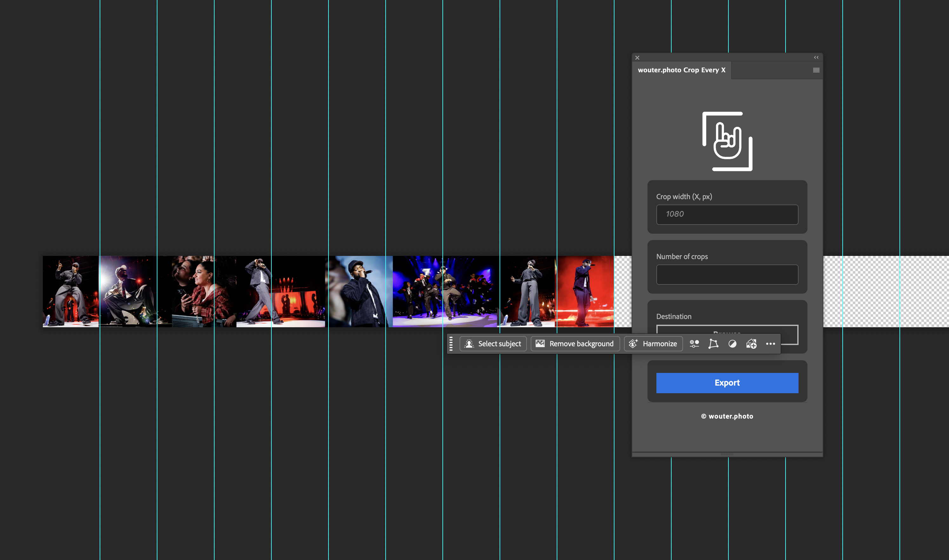Click the adjustment presets icon in the taskbar

694,344
